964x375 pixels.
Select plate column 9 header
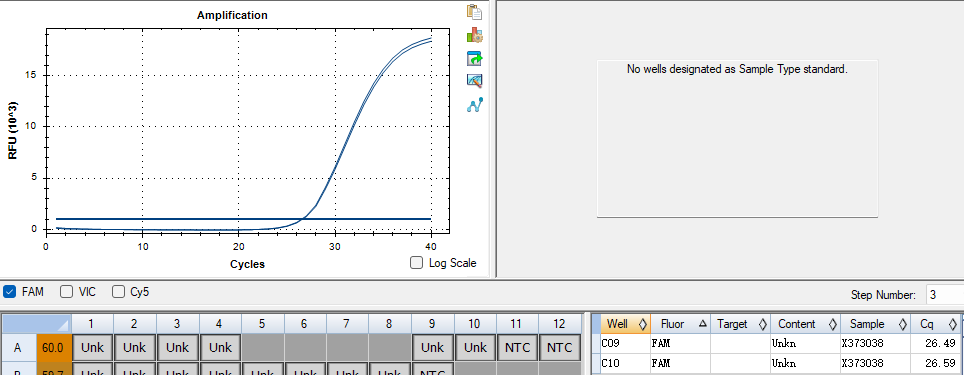tap(432, 324)
